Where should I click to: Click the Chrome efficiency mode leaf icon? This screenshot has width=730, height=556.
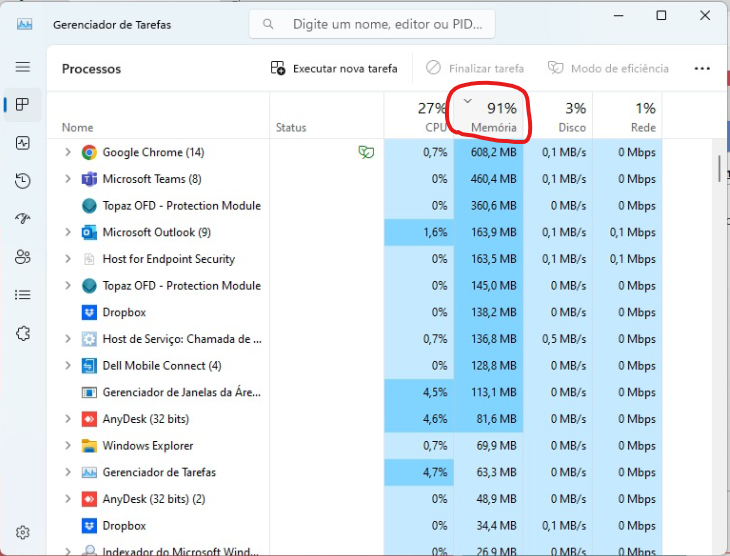coord(366,152)
